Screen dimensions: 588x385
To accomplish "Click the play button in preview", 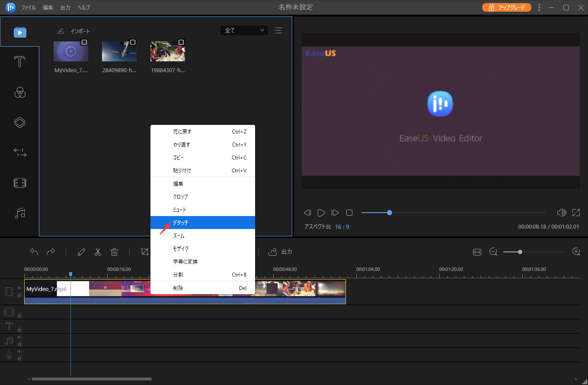I will tap(321, 213).
